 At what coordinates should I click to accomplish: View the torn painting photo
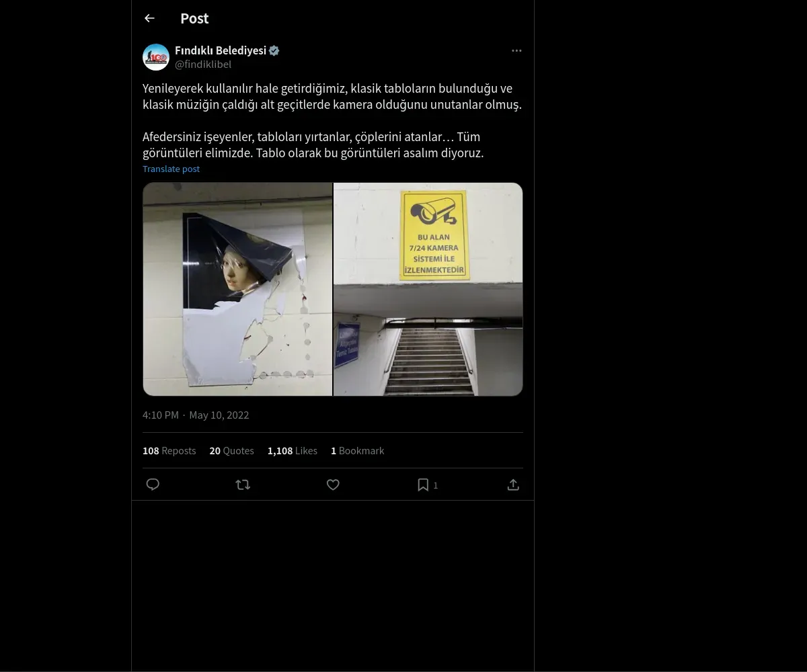[237, 289]
